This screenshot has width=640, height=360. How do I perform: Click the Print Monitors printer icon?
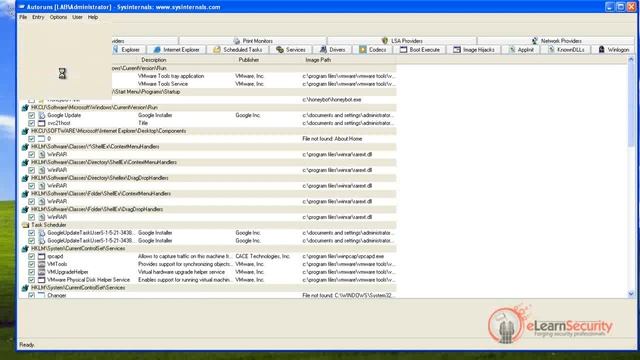pos(237,41)
